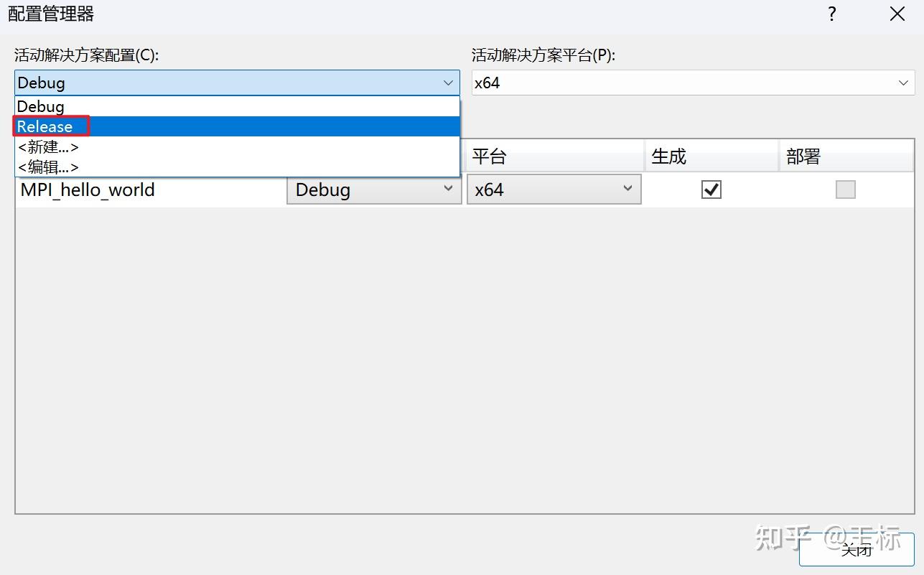Toggle the deploy checkbox for MPI_hello_world
The image size is (924, 575).
846,190
